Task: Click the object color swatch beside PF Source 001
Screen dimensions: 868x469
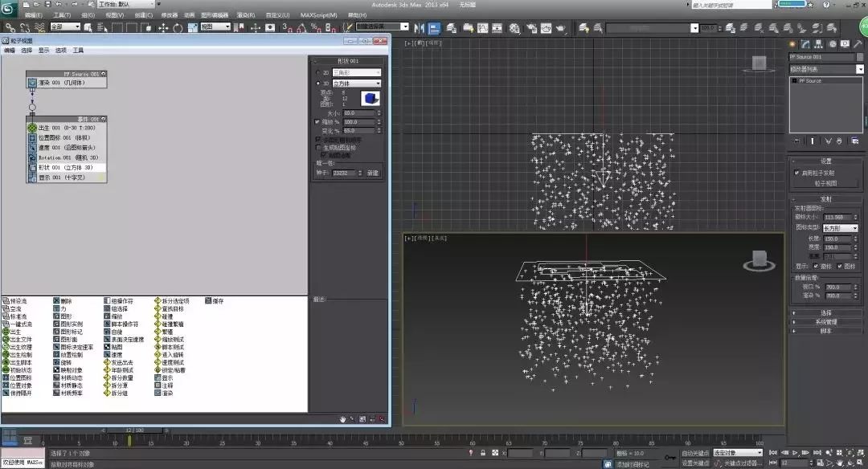Action: click(x=860, y=57)
